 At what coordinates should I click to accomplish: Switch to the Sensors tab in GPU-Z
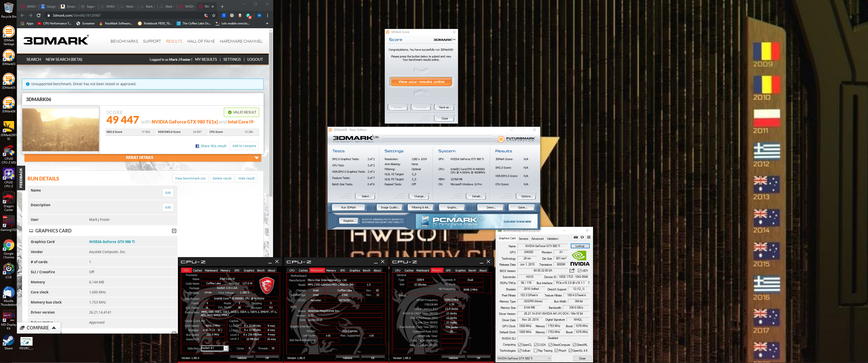(x=523, y=238)
